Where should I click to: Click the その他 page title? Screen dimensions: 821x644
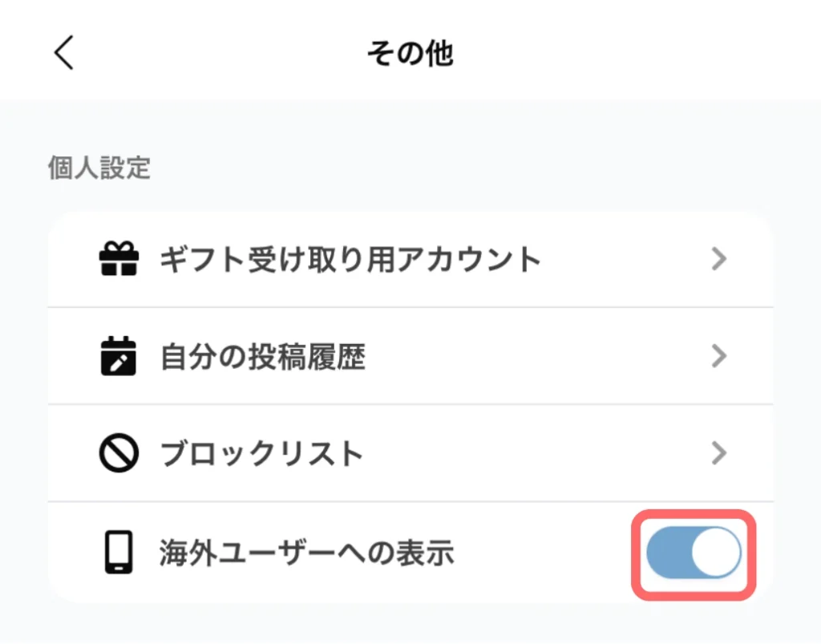[410, 53]
